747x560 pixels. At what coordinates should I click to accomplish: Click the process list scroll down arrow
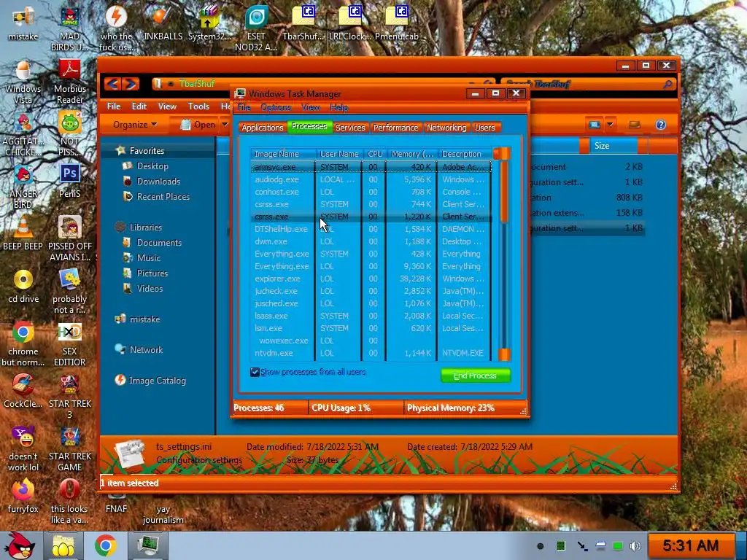pyautogui.click(x=504, y=354)
